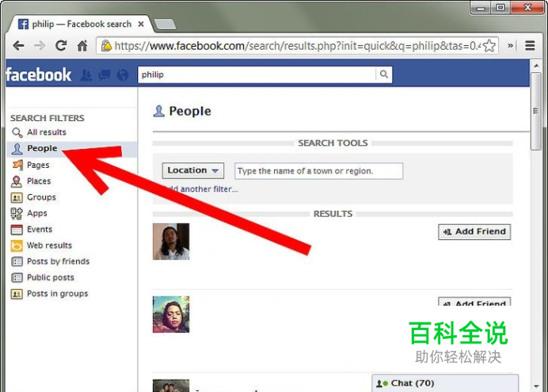Screen dimensions: 548x392
Task: Click the Apps icon in filters
Action: coord(17,213)
